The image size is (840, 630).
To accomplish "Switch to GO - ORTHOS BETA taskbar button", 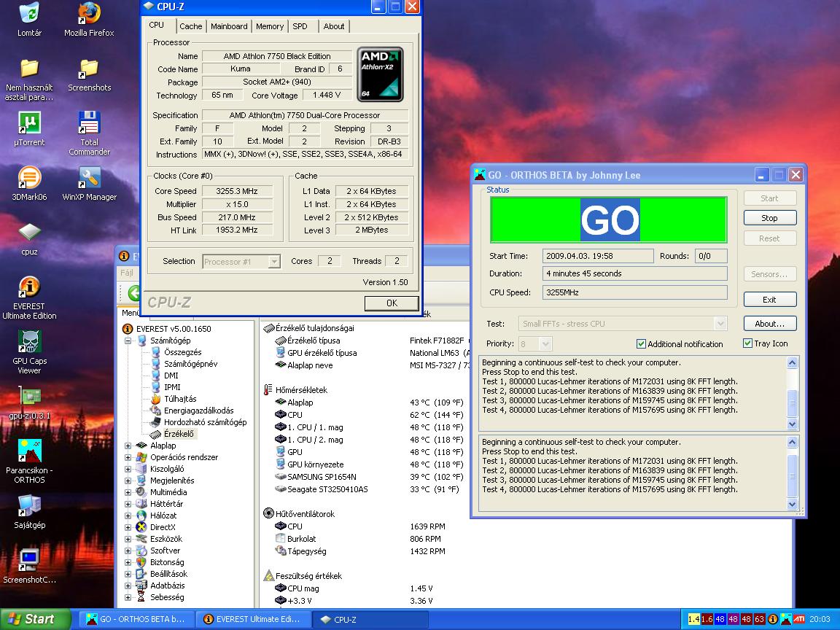I will coord(136,619).
